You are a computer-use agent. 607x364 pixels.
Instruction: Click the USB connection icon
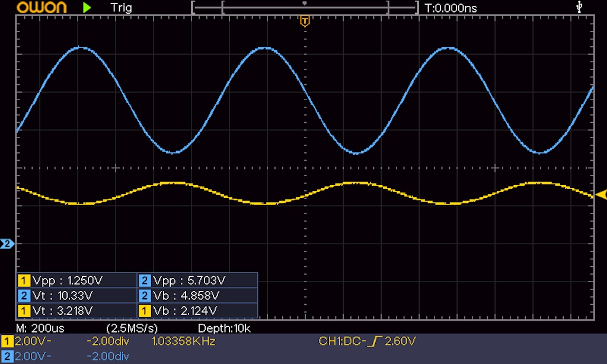pos(579,7)
